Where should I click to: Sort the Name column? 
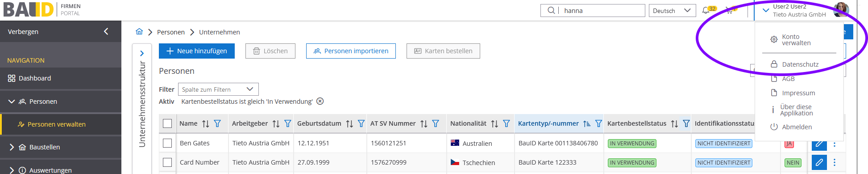tap(205, 124)
